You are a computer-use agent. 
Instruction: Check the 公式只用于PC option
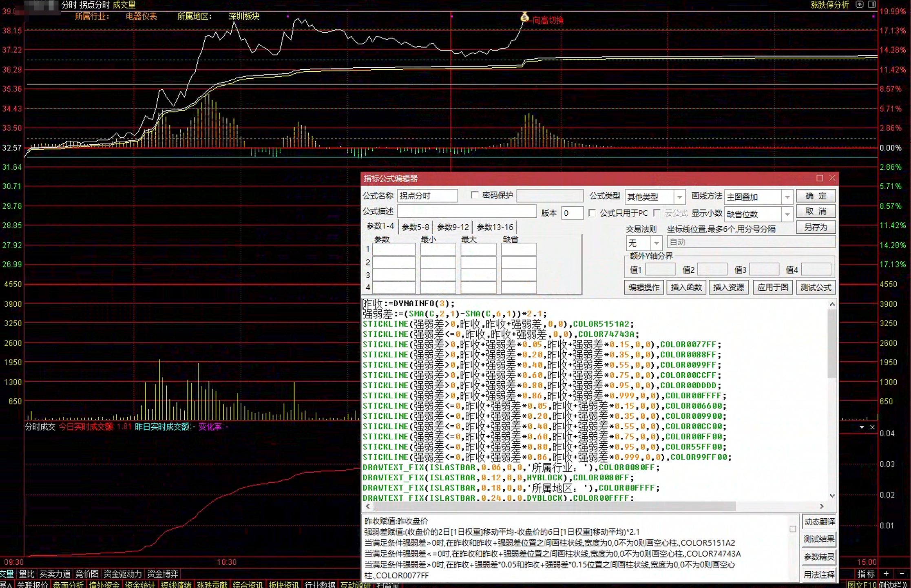[592, 213]
